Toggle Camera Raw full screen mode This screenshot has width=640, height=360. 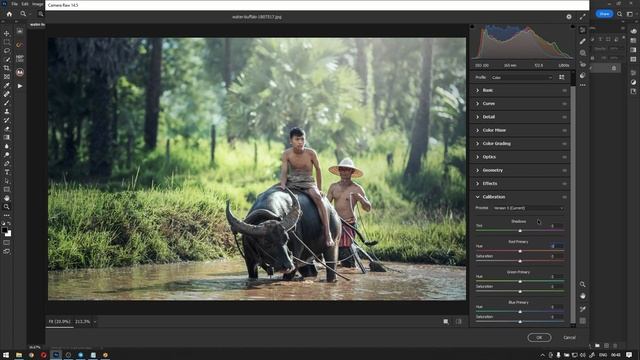click(x=582, y=17)
